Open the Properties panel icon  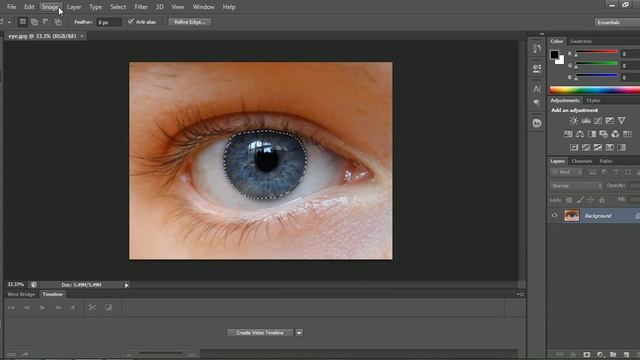click(x=537, y=68)
